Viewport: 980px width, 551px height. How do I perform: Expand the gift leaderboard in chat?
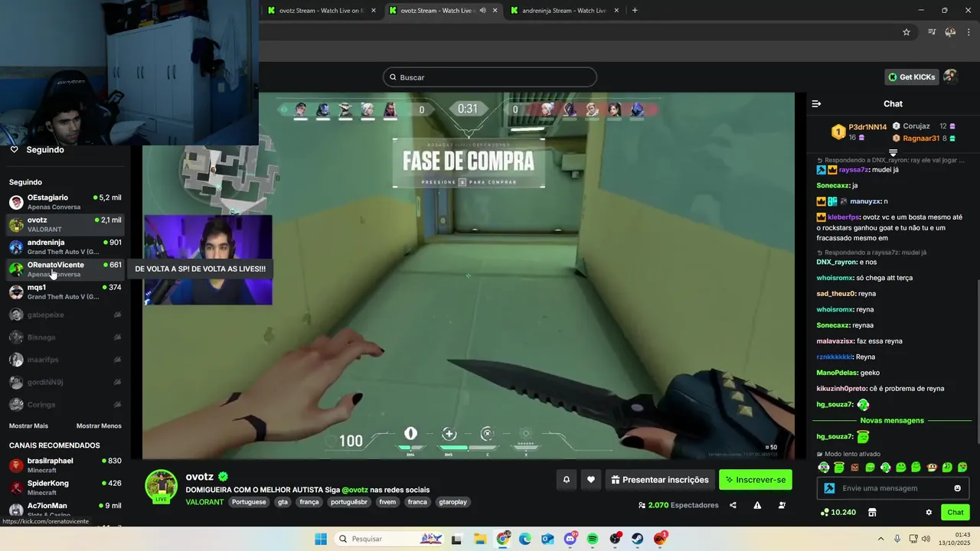click(893, 153)
